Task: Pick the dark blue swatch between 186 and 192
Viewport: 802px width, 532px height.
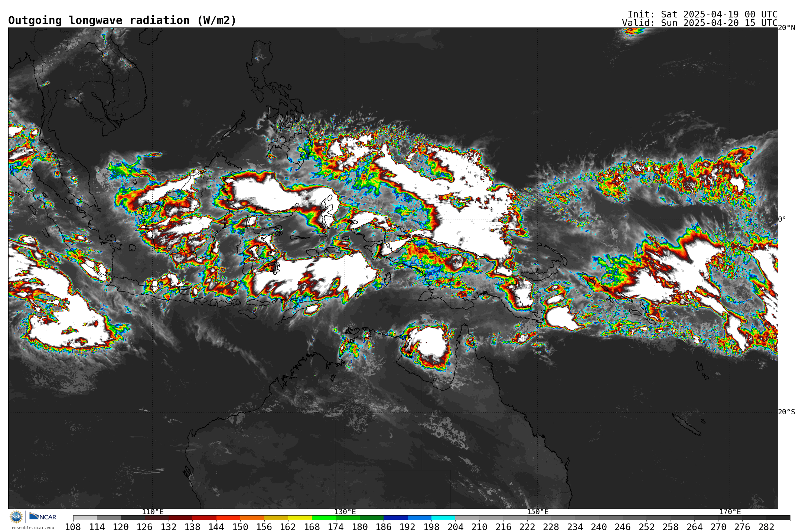Action: pyautogui.click(x=395, y=518)
